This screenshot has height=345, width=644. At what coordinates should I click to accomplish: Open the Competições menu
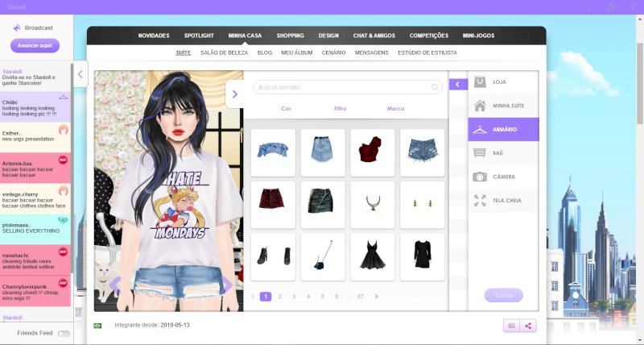[x=429, y=35]
